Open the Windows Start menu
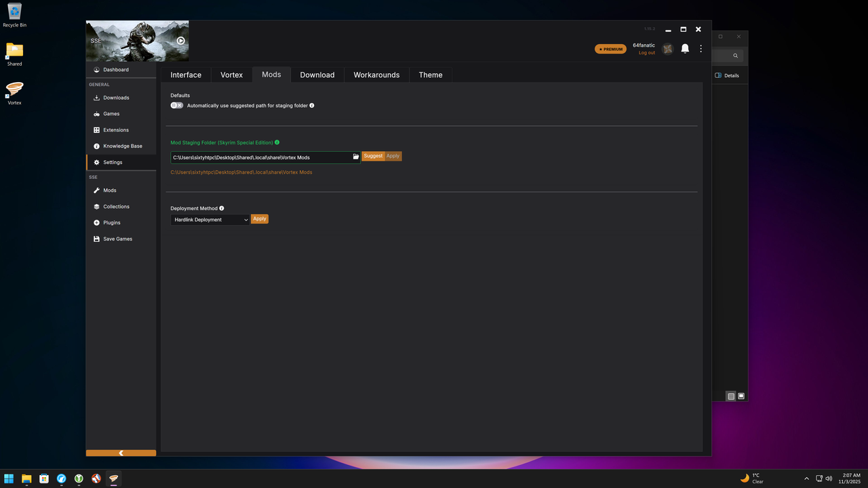 9,479
